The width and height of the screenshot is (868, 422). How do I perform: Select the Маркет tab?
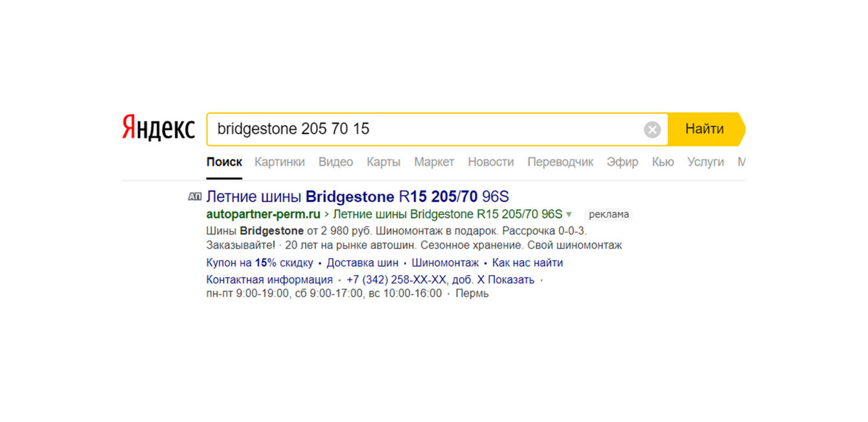[x=434, y=162]
